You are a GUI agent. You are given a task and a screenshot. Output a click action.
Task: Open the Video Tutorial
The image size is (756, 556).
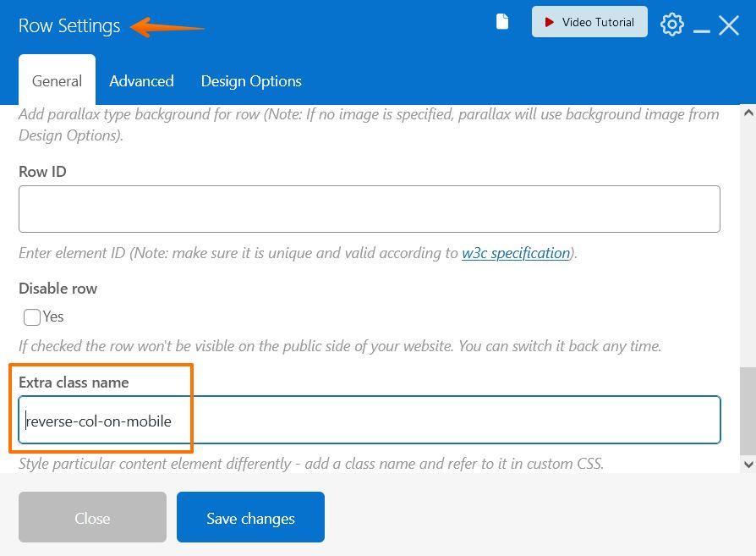(589, 21)
